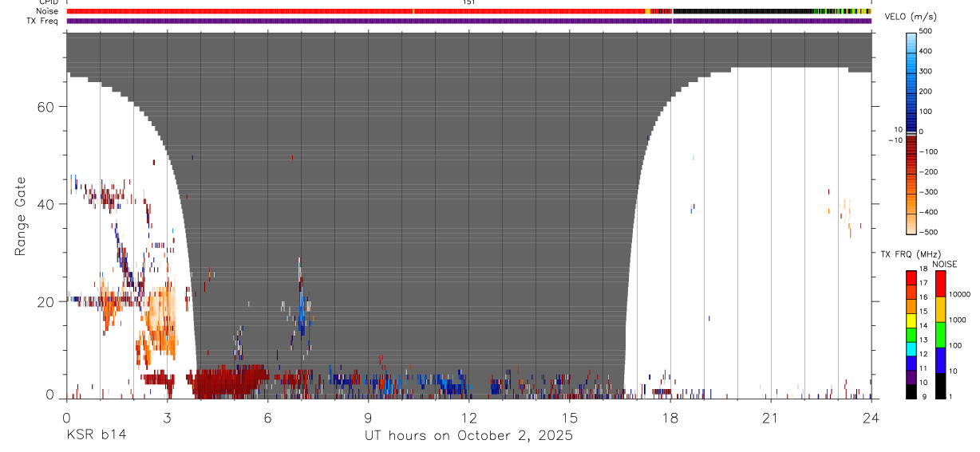Click 'UT hours on October 2, 2025' title
The image size is (980, 452).
[468, 436]
